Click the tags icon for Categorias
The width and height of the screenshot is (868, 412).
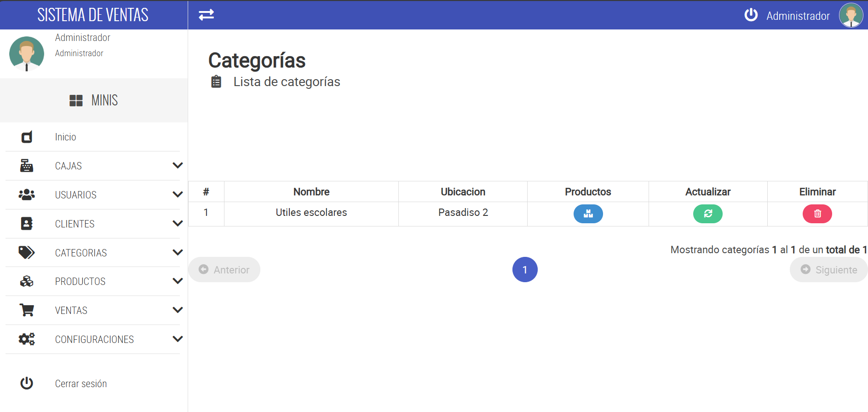(x=27, y=252)
